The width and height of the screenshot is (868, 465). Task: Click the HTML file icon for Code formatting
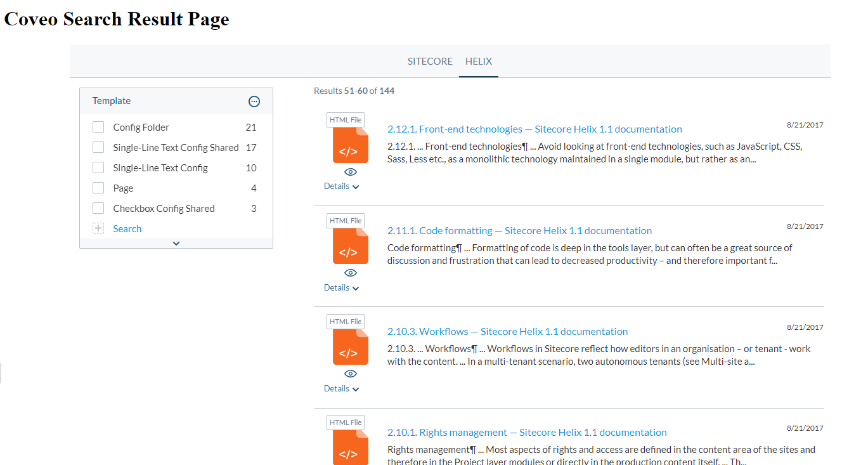click(x=351, y=246)
